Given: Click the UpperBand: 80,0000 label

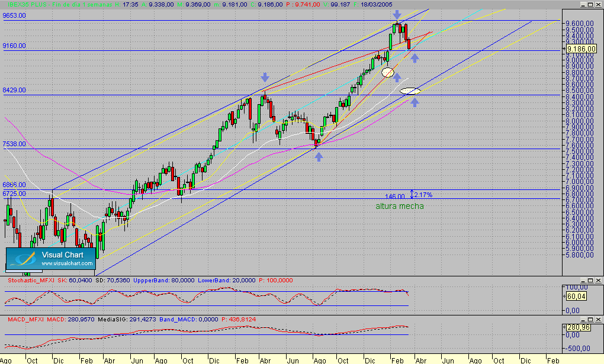Looking at the screenshot, I should [x=163, y=281].
